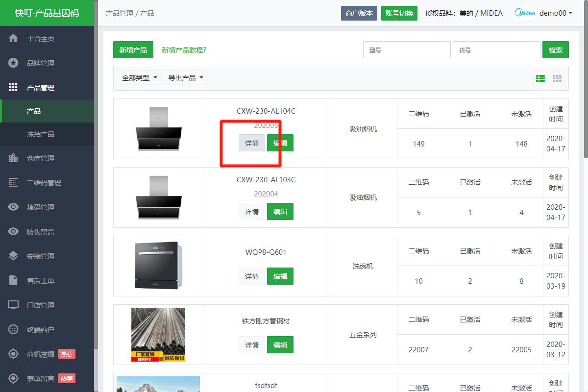Viewport: 588px width, 392px height.
Task: Click the QR icon for 二维码管理
Action: pos(13,182)
